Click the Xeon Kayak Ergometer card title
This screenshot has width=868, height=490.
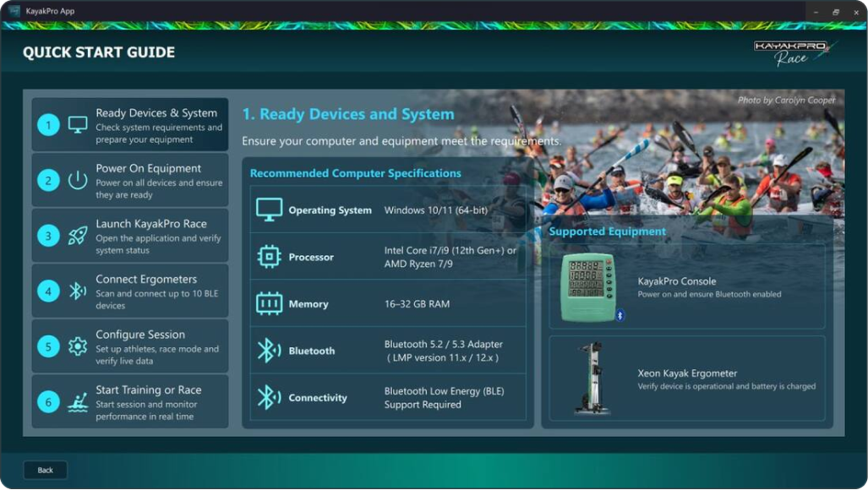[687, 373]
